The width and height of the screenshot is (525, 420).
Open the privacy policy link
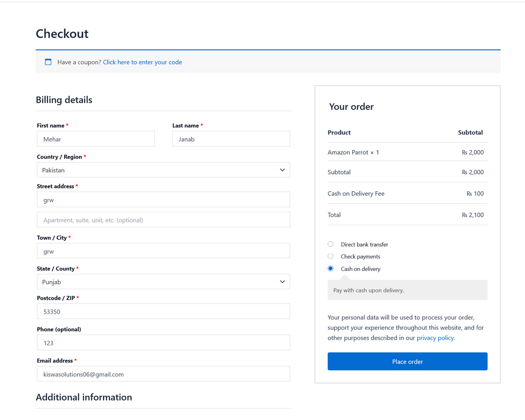pyautogui.click(x=435, y=337)
